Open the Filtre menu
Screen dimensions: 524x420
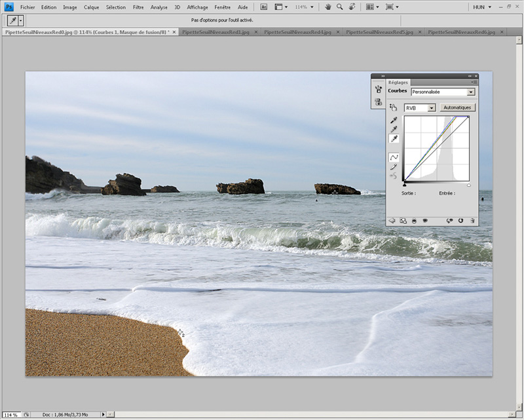coord(138,7)
